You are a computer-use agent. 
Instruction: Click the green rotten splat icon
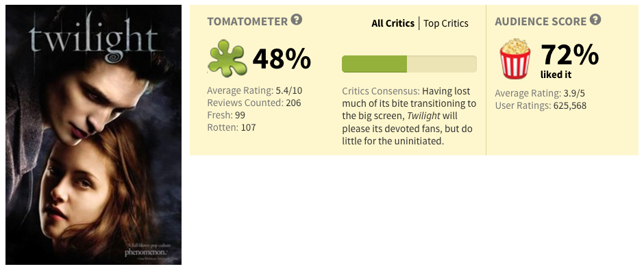pos(227,59)
